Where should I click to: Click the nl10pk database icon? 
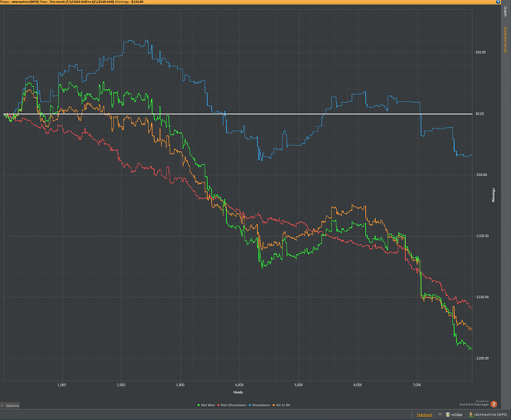(447, 414)
